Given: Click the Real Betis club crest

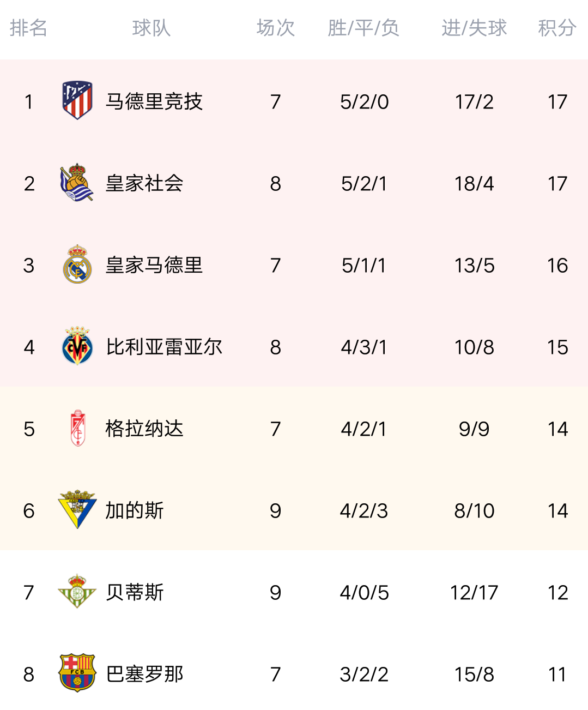Looking at the screenshot, I should 77,592.
